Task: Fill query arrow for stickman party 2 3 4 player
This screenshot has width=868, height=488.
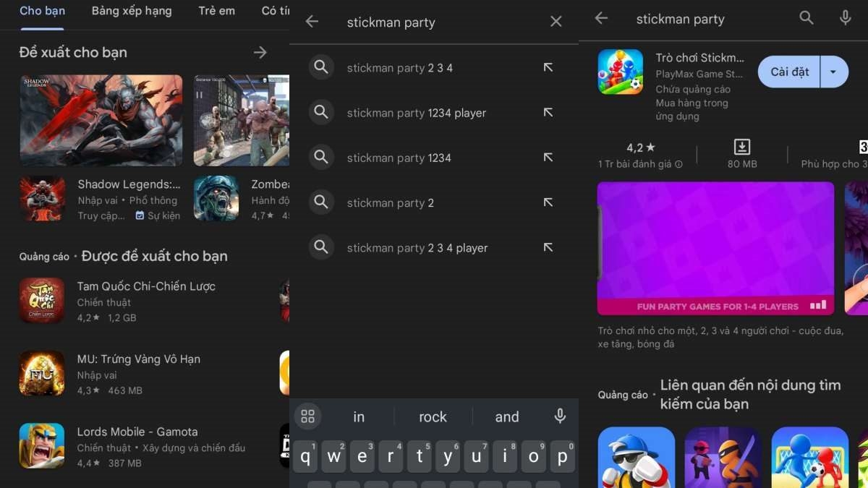Action: 548,247
